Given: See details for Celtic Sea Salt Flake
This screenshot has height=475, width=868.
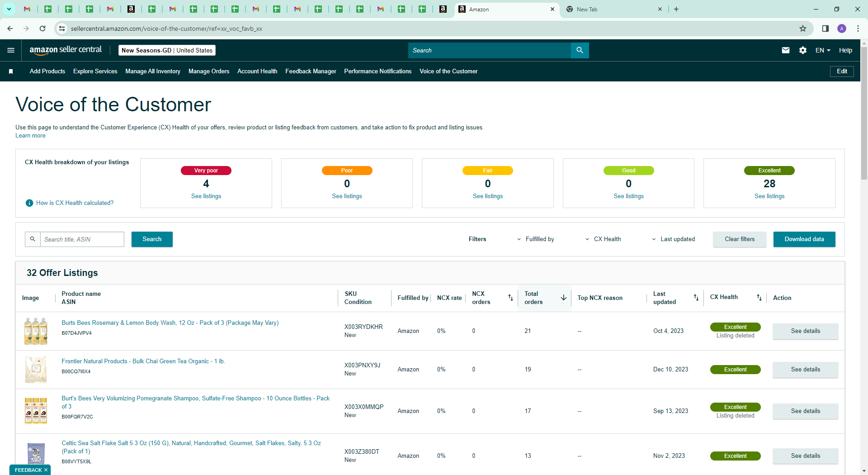Looking at the screenshot, I should coord(806,456).
